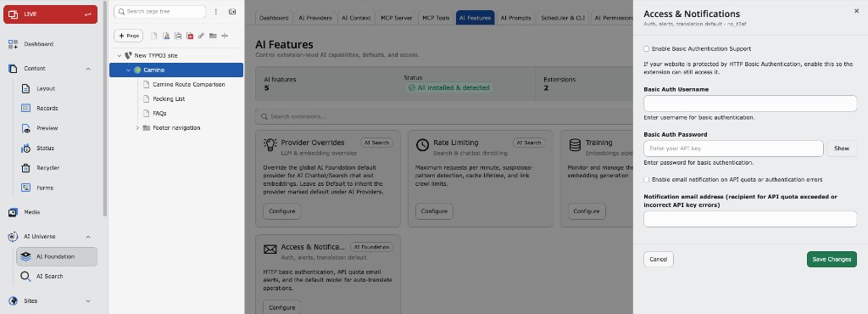Select FAQs page in tree

click(159, 114)
